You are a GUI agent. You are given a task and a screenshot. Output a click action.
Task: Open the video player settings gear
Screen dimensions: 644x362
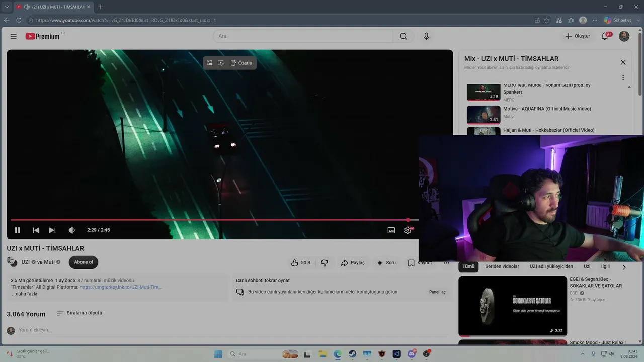click(x=408, y=230)
